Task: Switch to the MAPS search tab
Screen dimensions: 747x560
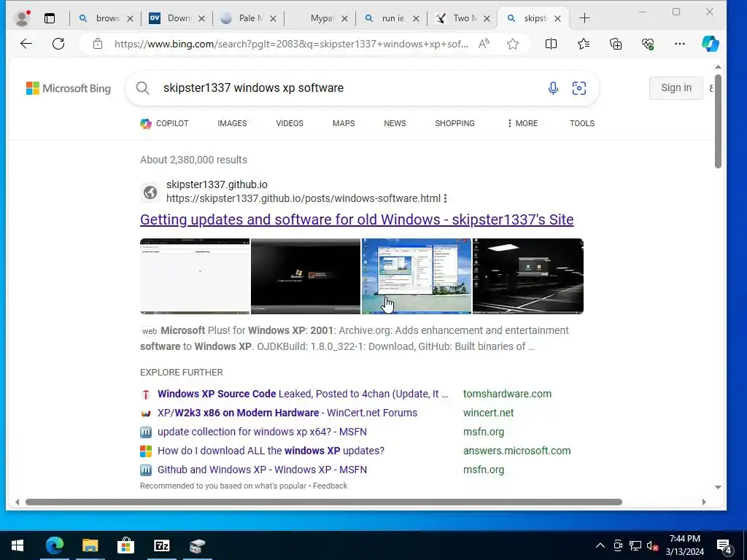Action: pos(344,123)
